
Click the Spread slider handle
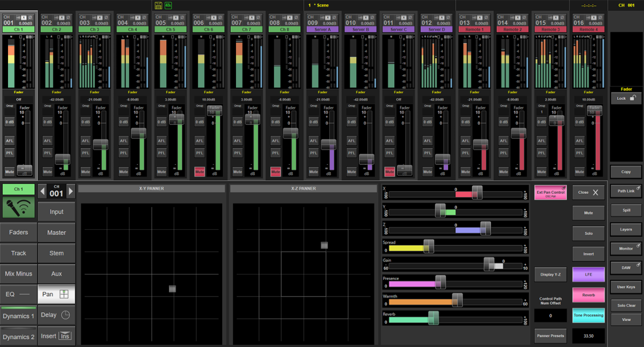click(x=429, y=246)
